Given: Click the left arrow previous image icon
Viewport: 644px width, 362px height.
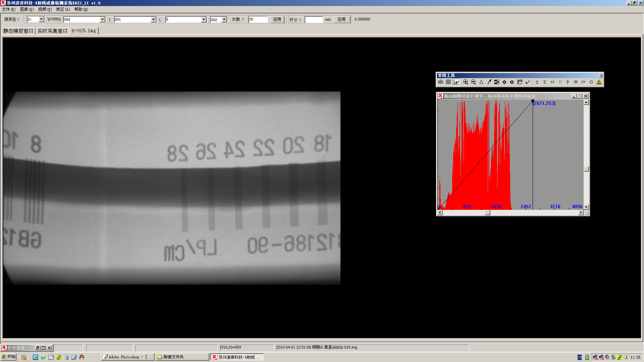Looking at the screenshot, I should coord(504,82).
